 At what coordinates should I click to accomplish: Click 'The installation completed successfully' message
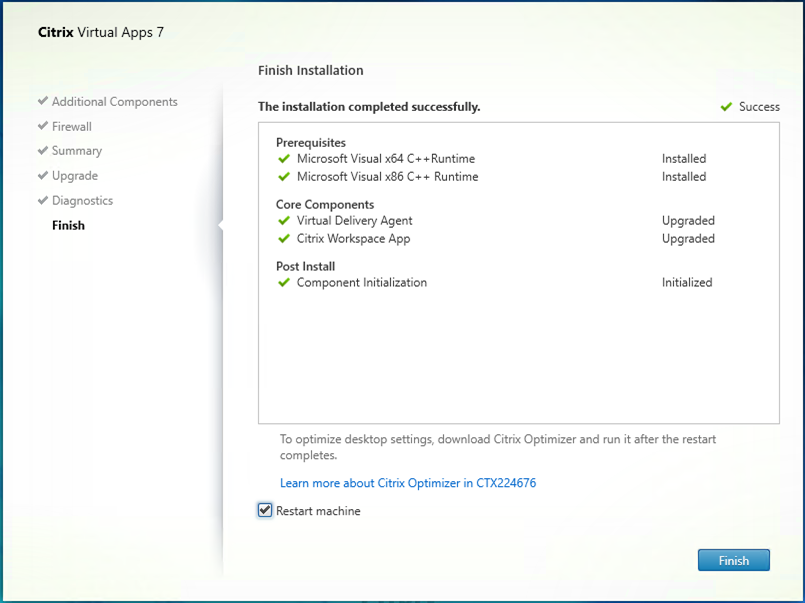point(369,107)
